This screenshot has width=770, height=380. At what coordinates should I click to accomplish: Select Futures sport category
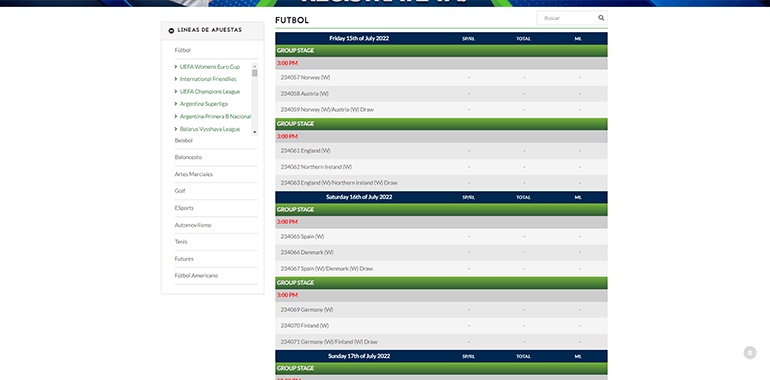pyautogui.click(x=184, y=259)
